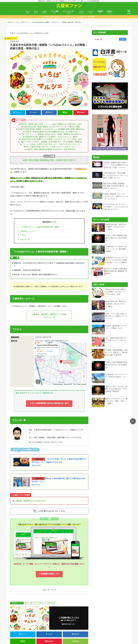Click the blue Google search button

123,39
